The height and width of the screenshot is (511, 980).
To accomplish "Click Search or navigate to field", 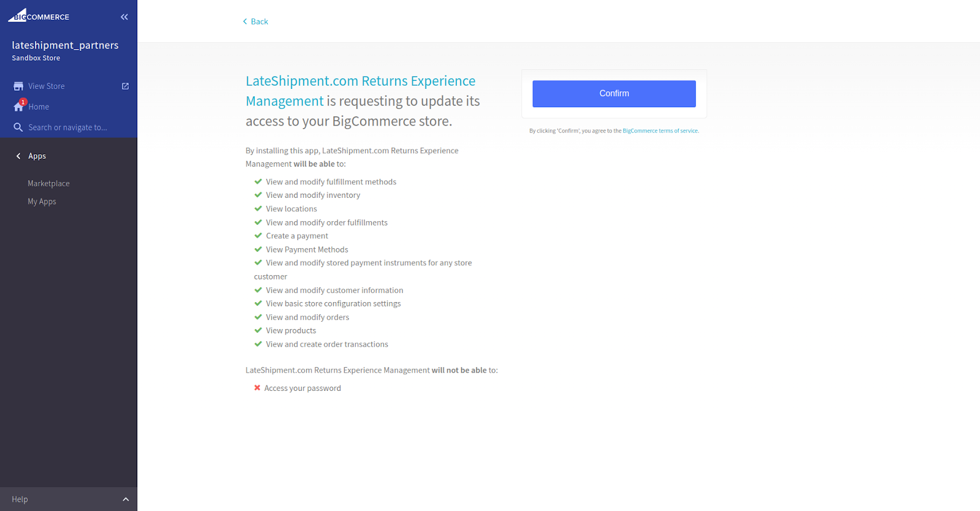I will (67, 127).
